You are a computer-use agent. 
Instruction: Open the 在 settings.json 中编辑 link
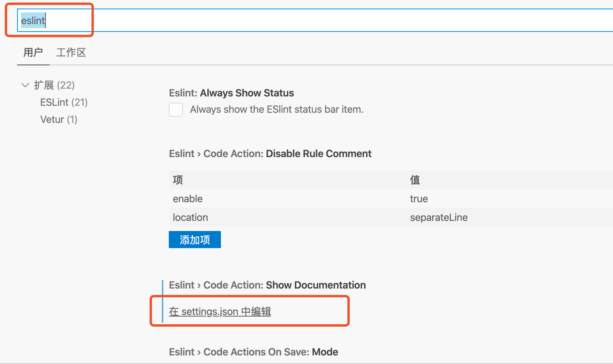click(220, 311)
